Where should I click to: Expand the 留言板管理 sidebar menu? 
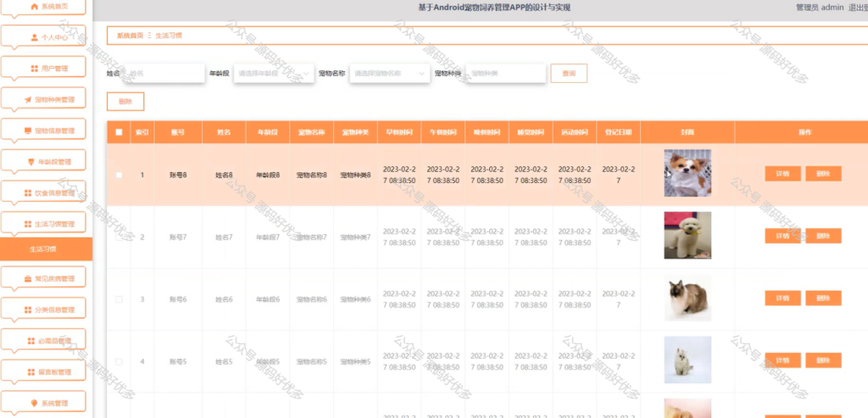43,372
